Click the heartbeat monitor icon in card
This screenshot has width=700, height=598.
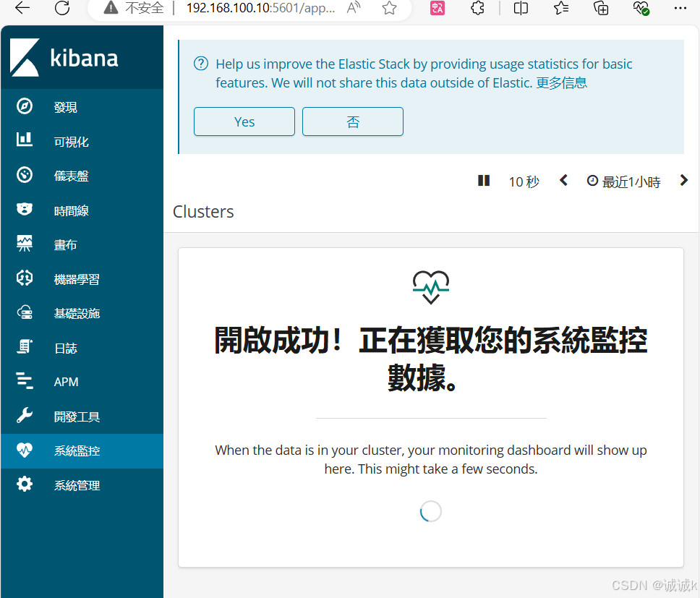point(431,287)
